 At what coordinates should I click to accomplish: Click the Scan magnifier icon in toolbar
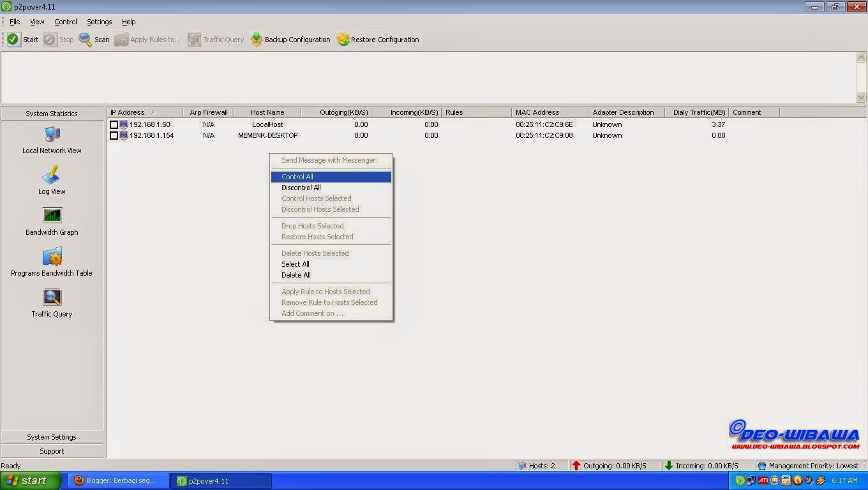coord(86,40)
